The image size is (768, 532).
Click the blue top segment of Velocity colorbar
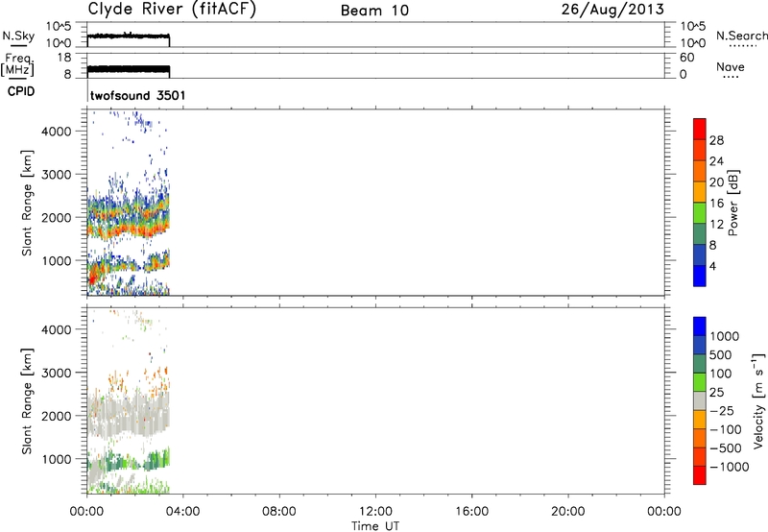tap(700, 326)
